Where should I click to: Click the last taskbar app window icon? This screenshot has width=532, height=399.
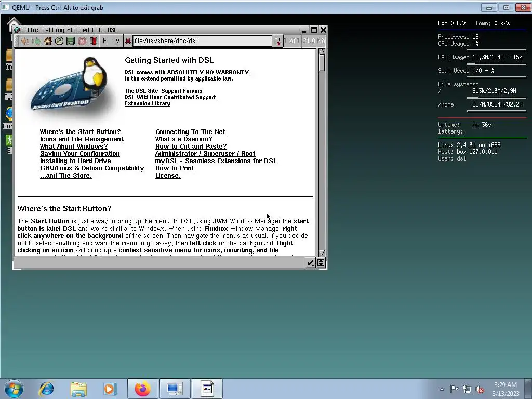[207, 389]
